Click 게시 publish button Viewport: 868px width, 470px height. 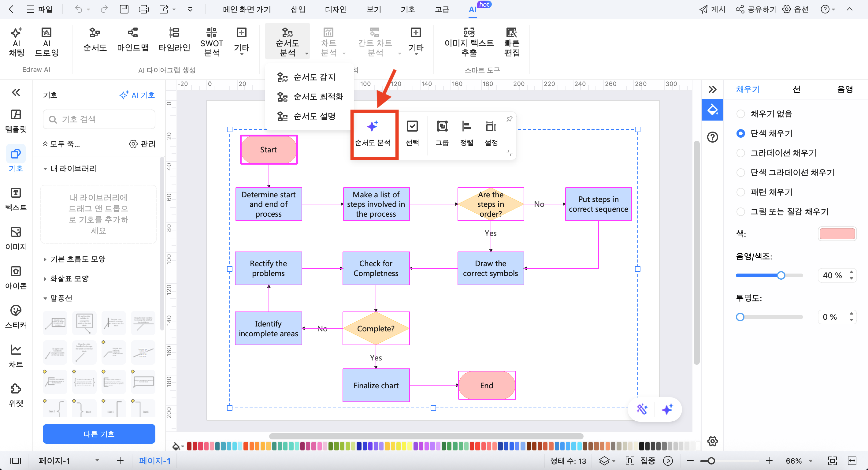[712, 9]
